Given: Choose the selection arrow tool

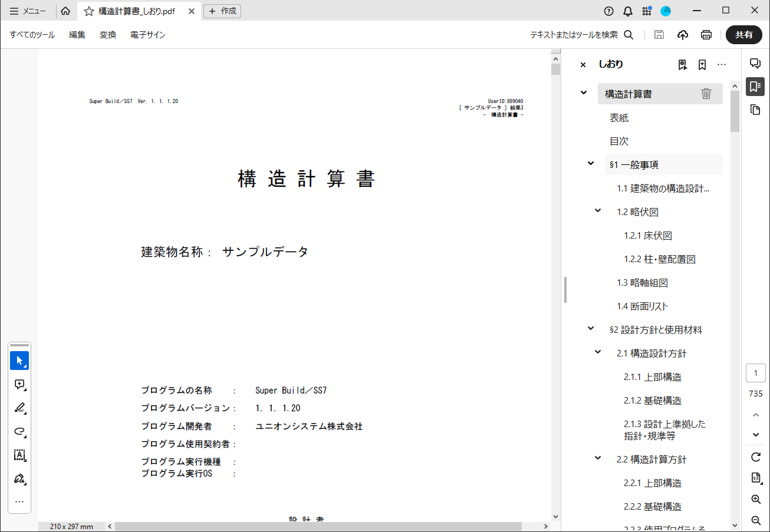Looking at the screenshot, I should coord(19,361).
